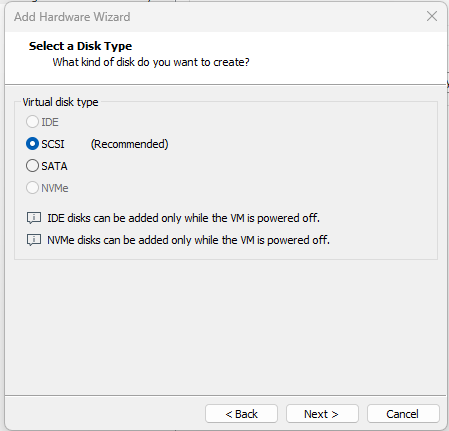The height and width of the screenshot is (431, 449).
Task: Click the SCSI text label
Action: (x=53, y=144)
